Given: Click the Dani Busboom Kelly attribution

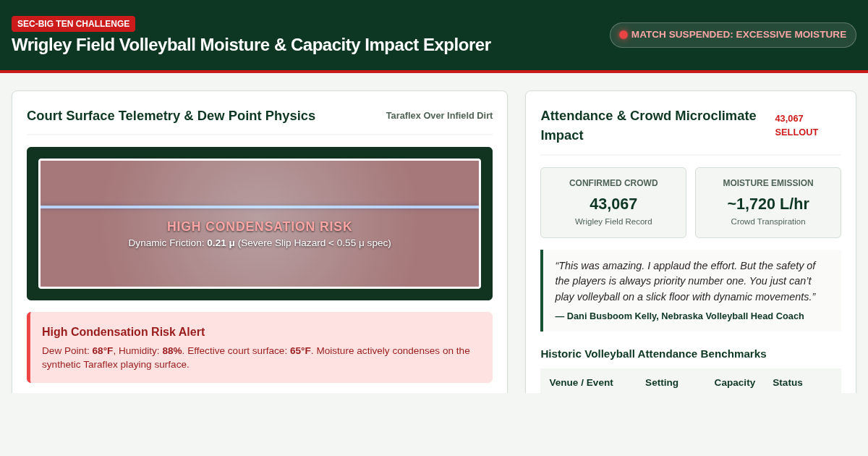Looking at the screenshot, I should (x=679, y=316).
